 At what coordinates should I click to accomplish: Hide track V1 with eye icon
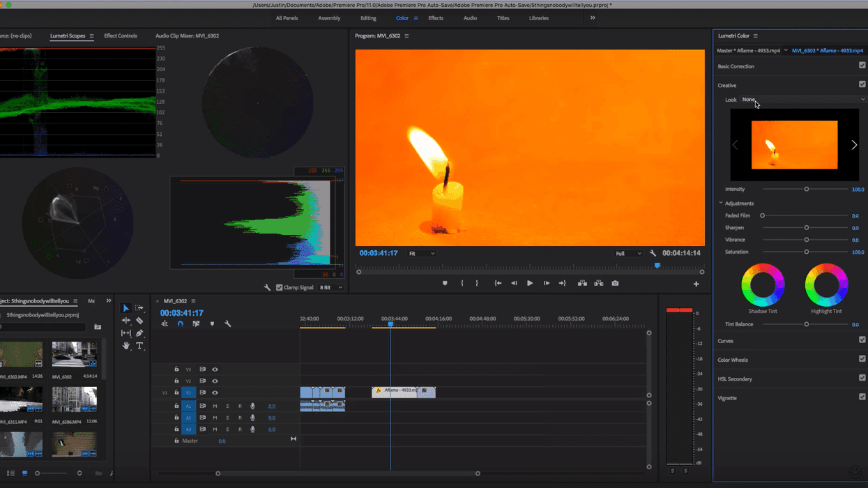click(215, 392)
